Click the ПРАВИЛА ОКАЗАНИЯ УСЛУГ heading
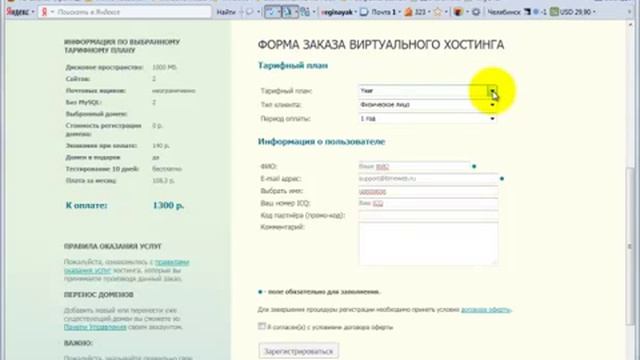The image size is (640, 360). click(x=113, y=246)
